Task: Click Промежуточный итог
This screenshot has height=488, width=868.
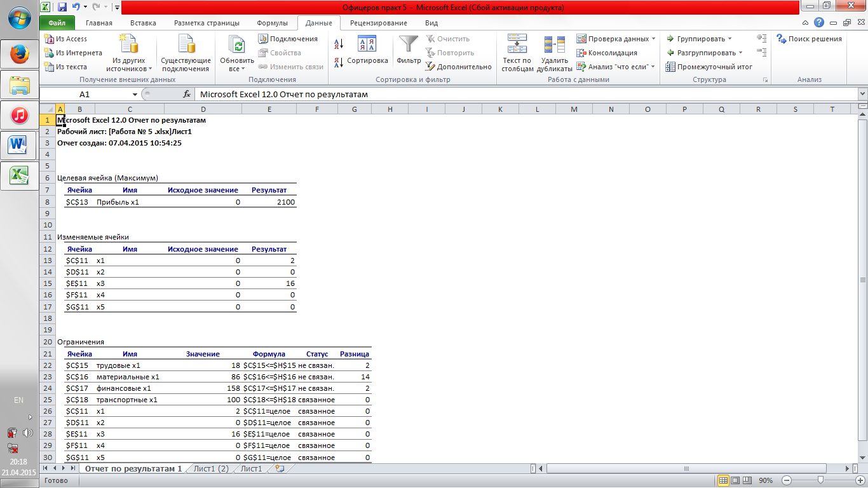Action: (x=709, y=67)
